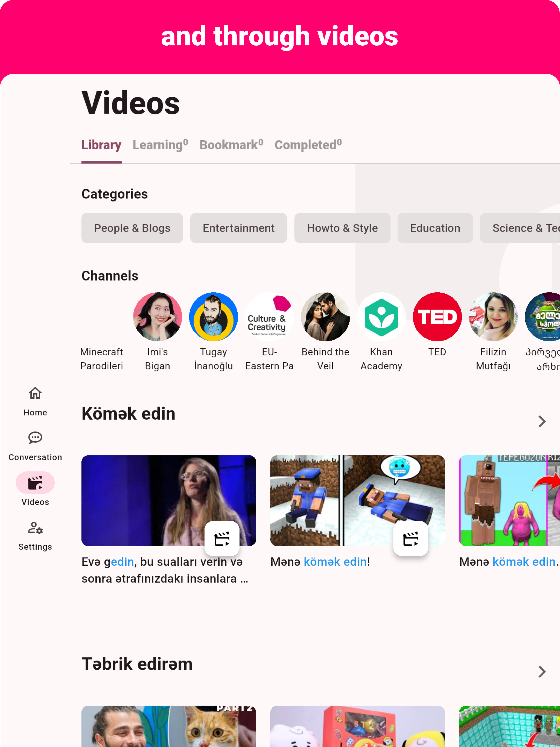
Task: Open the Conversation chat bubble icon
Action: pyautogui.click(x=35, y=438)
